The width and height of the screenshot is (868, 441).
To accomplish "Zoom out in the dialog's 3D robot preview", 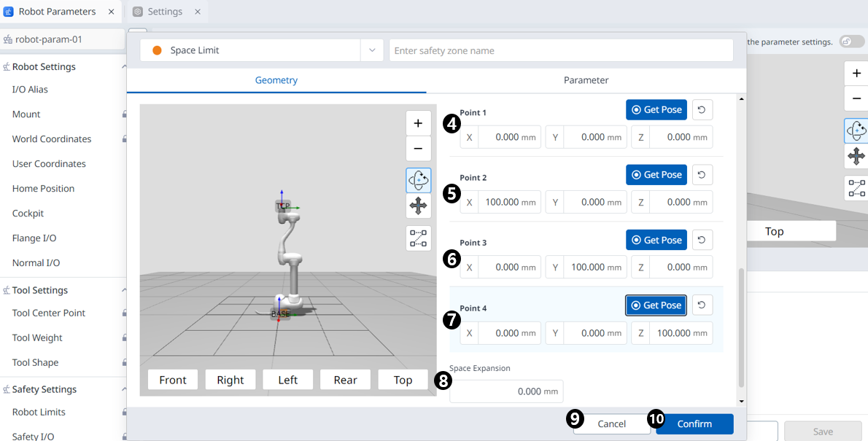I will tap(418, 149).
